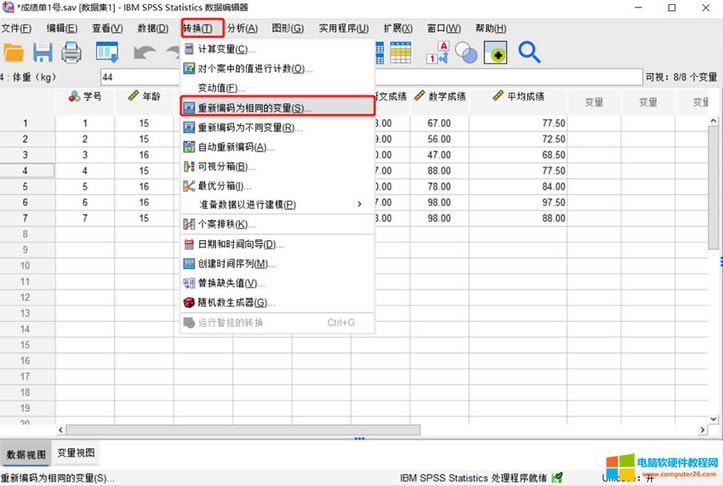
Task: Choose 自动重新编码(A)
Action: point(277,147)
